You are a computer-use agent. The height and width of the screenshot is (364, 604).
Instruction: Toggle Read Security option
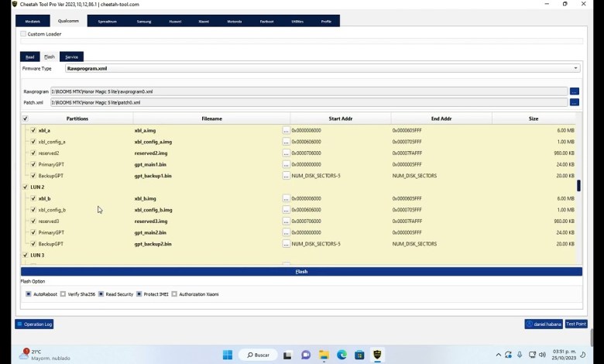tap(101, 294)
